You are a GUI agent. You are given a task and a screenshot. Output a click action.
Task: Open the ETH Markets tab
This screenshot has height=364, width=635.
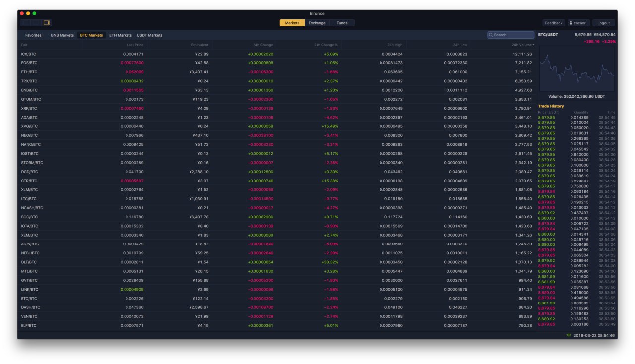tap(121, 35)
